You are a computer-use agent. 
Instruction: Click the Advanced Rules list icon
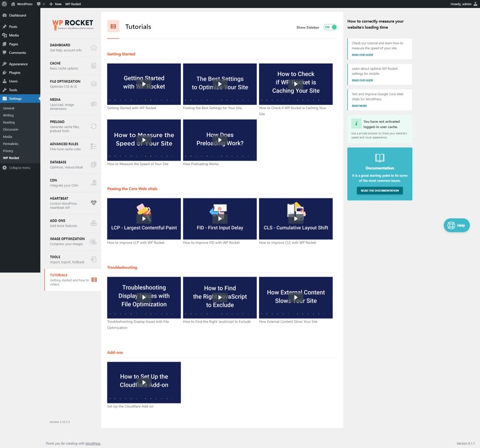click(x=94, y=146)
